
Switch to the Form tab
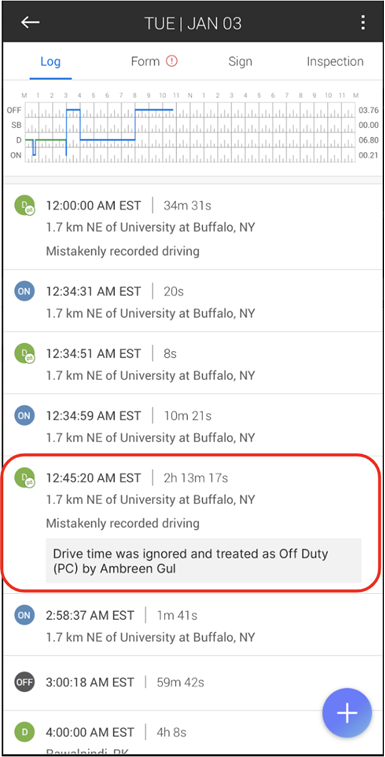145,61
